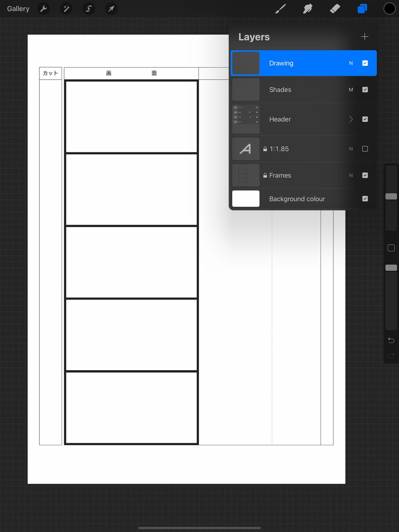Image resolution: width=399 pixels, height=532 pixels.
Task: Open blend mode N for Drawing layer
Action: pos(351,63)
